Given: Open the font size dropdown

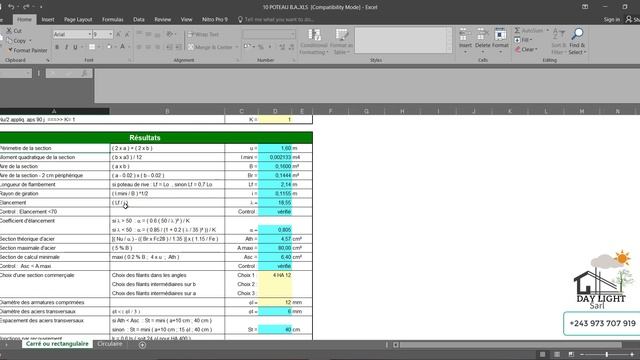Looking at the screenshot, I should [x=111, y=35].
